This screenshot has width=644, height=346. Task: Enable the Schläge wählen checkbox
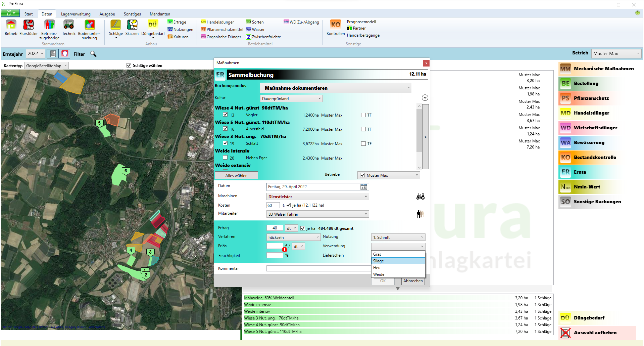pyautogui.click(x=129, y=66)
